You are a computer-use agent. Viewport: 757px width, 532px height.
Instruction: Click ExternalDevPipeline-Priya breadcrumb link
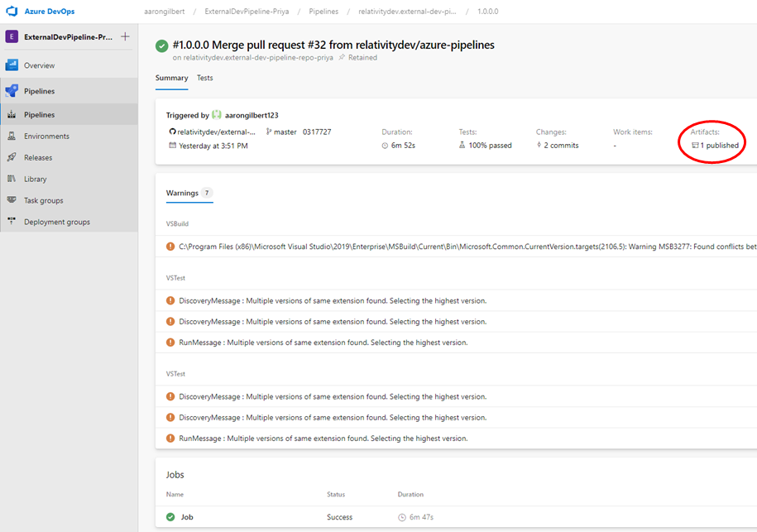(247, 11)
